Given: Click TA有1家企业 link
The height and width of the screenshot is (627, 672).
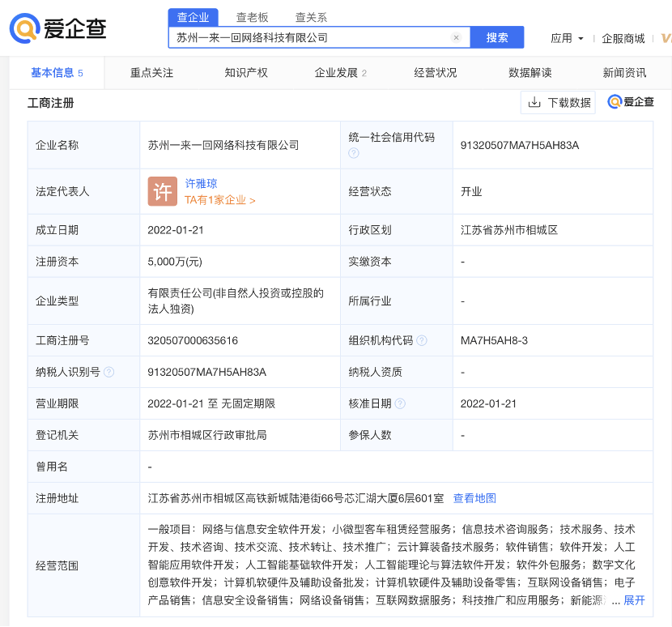Looking at the screenshot, I should pos(220,200).
